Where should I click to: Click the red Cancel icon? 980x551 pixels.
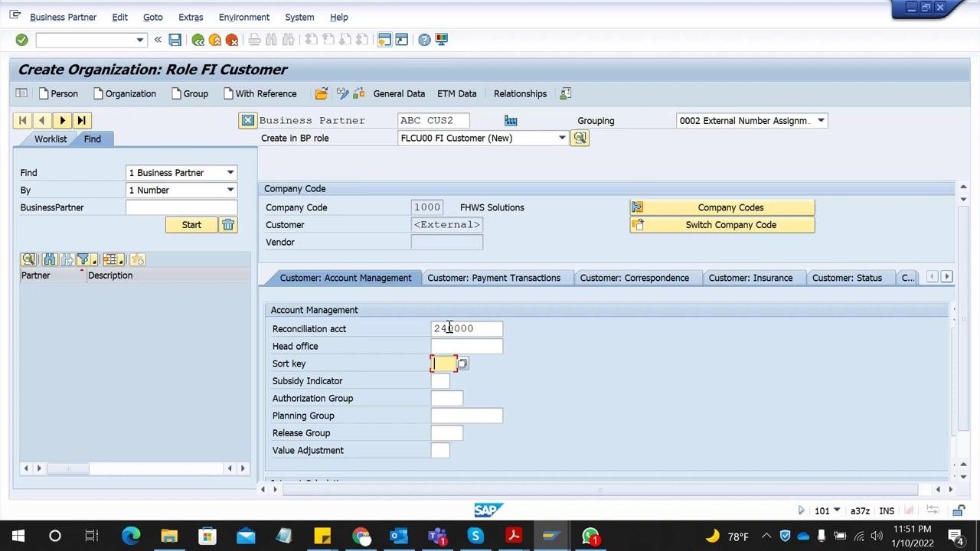point(232,40)
